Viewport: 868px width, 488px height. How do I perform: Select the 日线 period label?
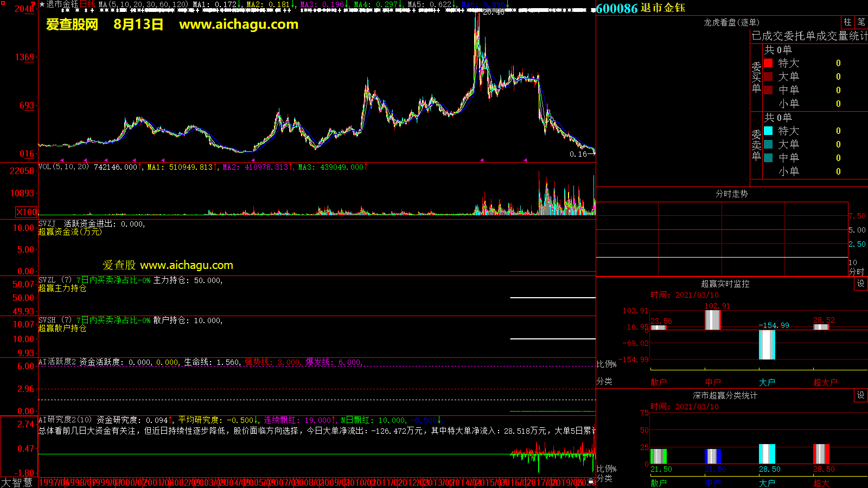pyautogui.click(x=88, y=4)
